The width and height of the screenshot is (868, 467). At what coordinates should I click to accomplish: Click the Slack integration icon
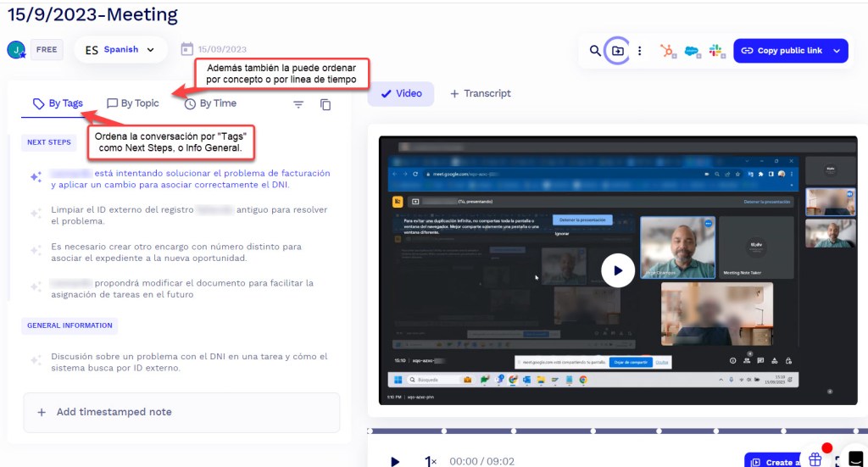tap(715, 51)
